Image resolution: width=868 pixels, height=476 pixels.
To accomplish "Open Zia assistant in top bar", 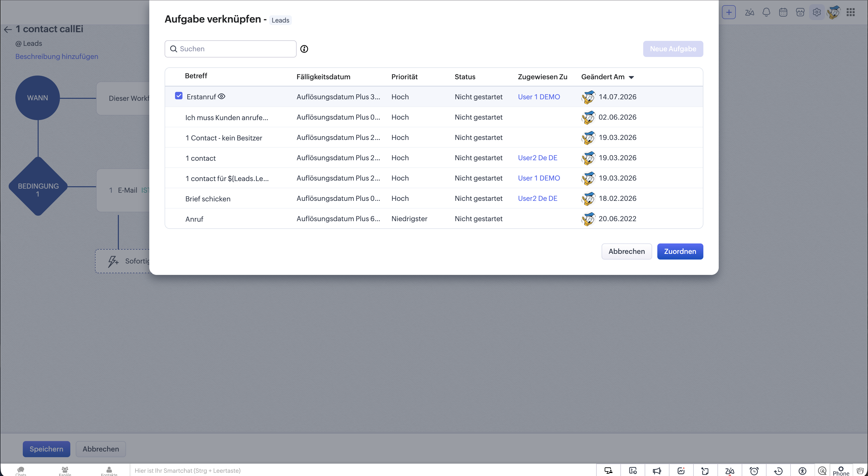I will click(x=749, y=12).
